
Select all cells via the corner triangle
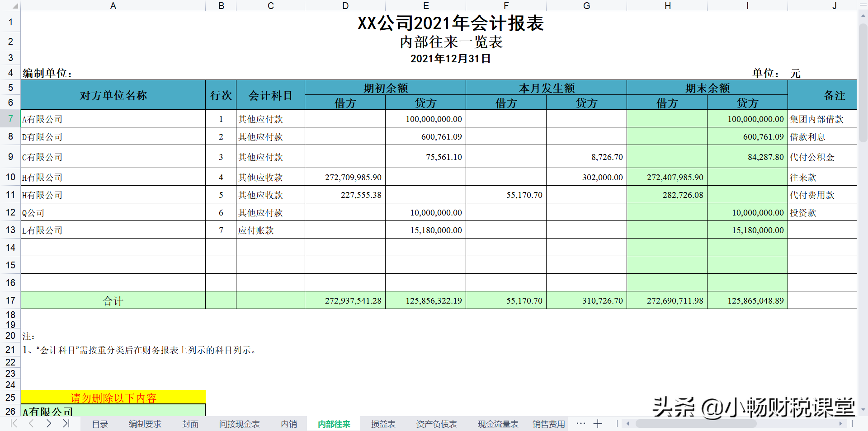(x=15, y=6)
